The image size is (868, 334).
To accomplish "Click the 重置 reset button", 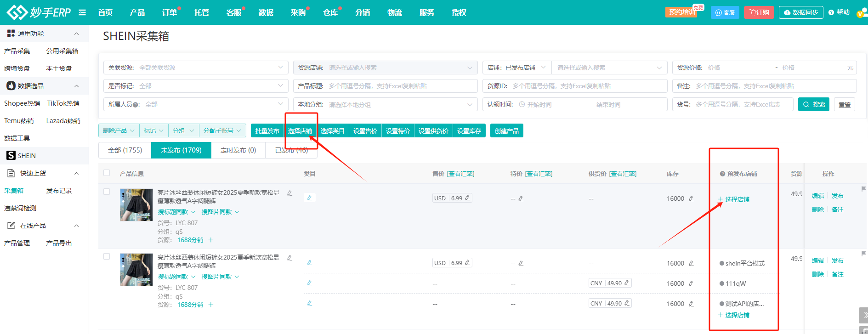I will click(845, 104).
